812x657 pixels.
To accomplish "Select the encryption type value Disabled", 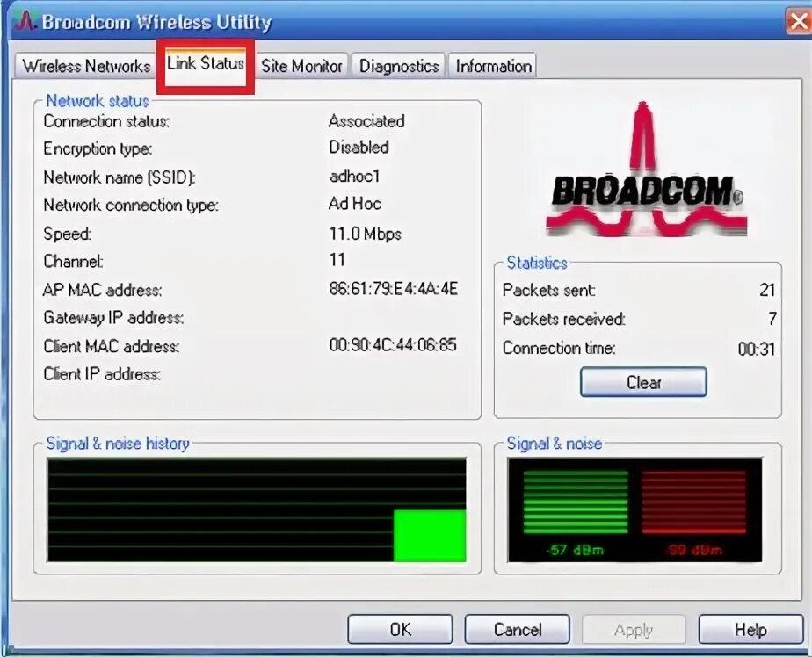I will 359,147.
